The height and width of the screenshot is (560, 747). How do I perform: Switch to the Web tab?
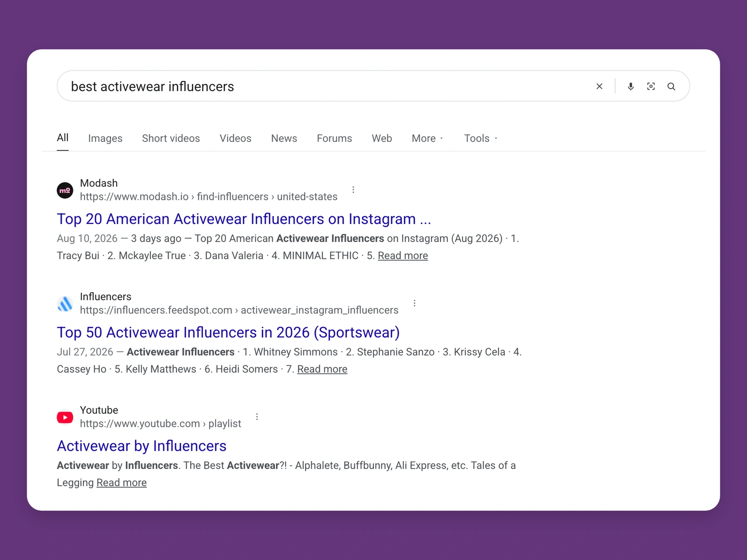point(382,138)
